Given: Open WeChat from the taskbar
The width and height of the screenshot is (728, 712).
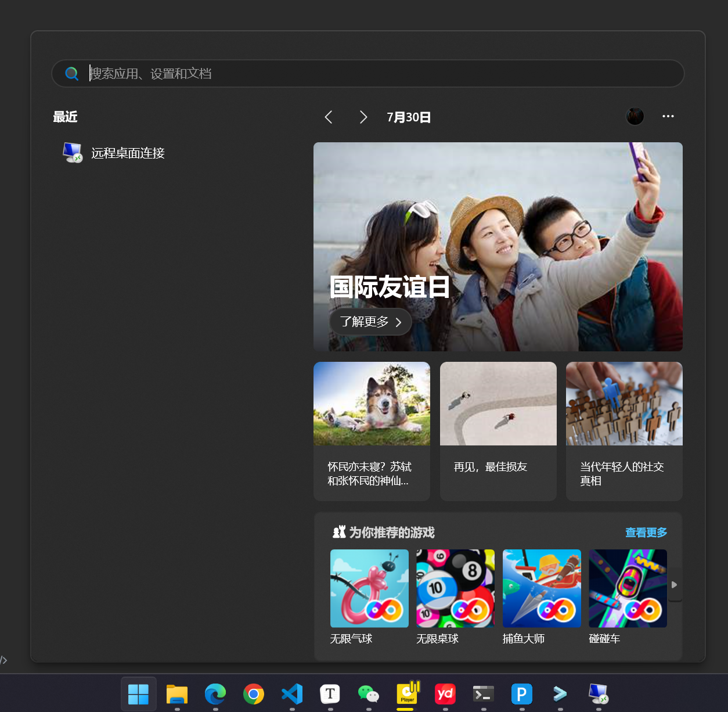Looking at the screenshot, I should pos(369,694).
